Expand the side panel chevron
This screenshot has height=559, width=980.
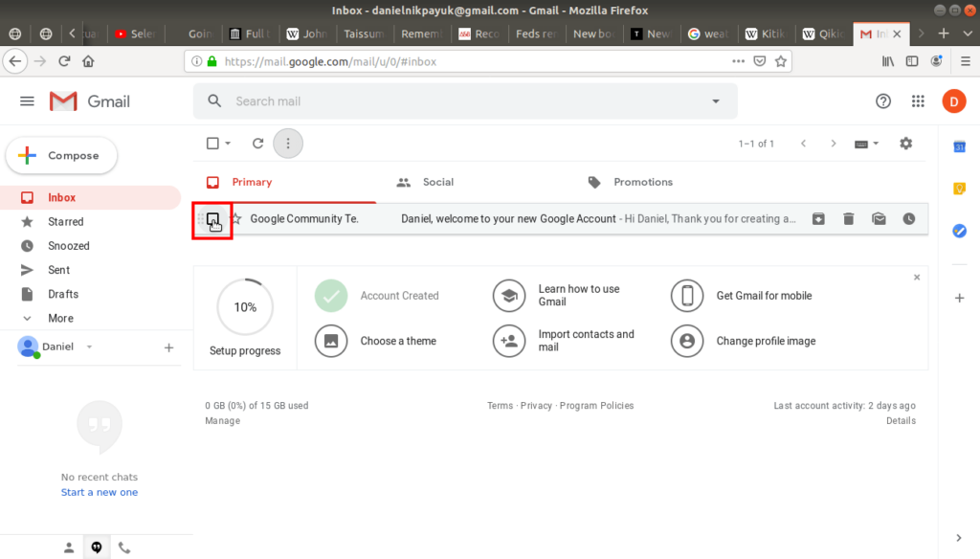(959, 538)
